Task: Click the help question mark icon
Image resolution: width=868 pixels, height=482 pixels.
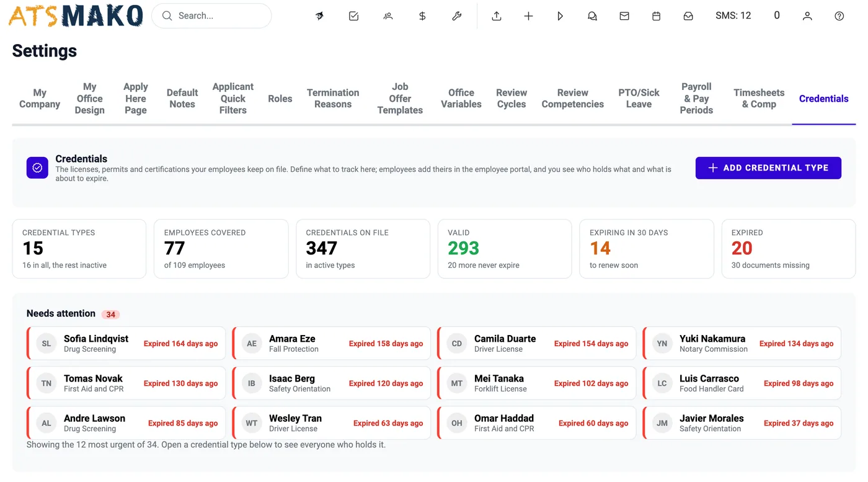Action: pos(839,16)
